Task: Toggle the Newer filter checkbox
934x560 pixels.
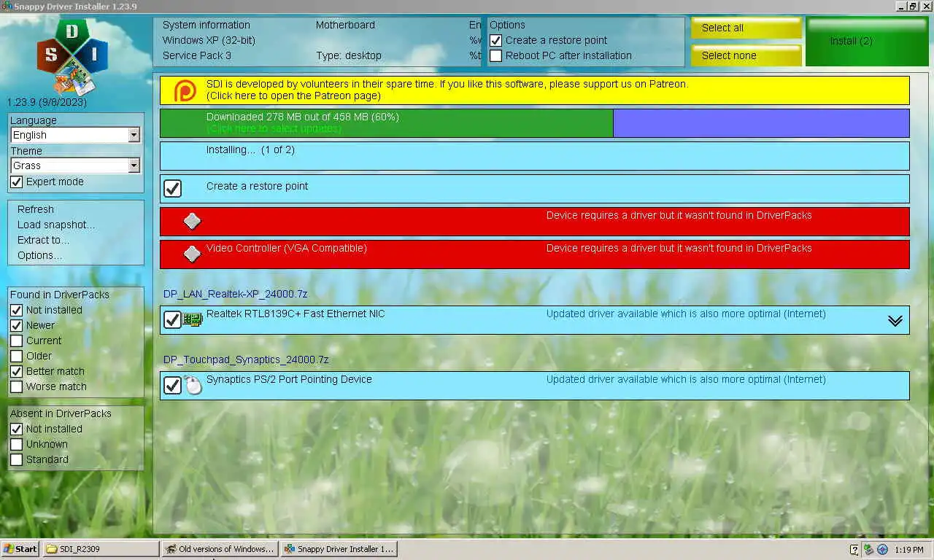Action: pos(17,326)
